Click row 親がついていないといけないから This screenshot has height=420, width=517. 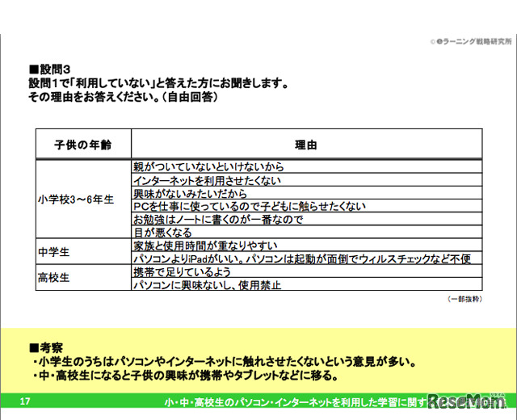tap(307, 166)
